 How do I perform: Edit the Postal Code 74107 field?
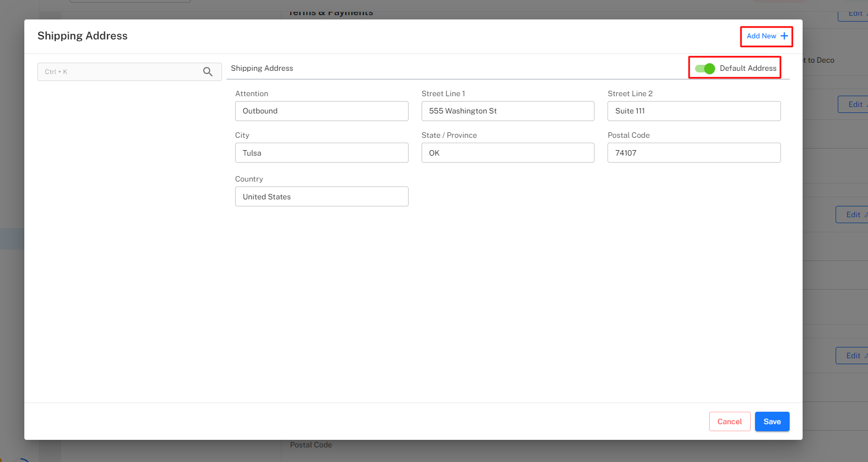694,153
